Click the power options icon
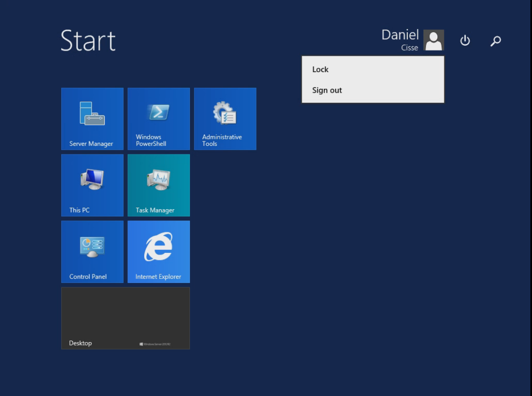 (465, 40)
